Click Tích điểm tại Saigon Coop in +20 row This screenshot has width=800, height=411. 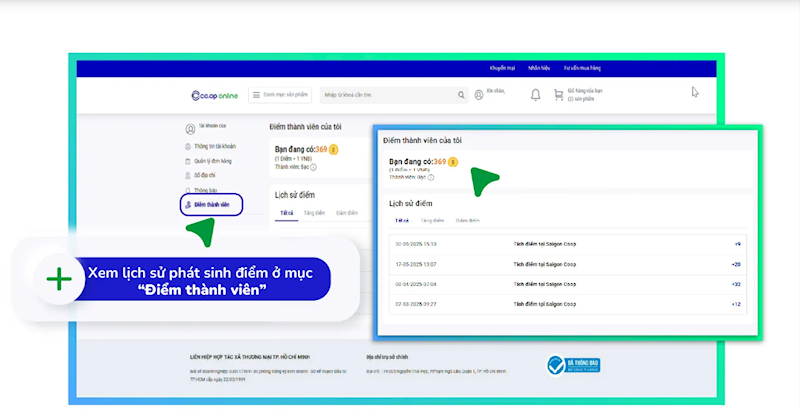[544, 265]
